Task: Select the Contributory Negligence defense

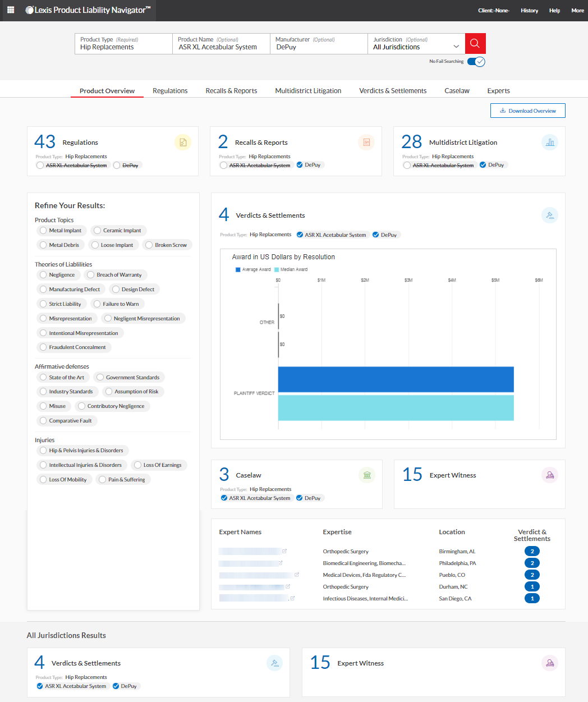Action: click(x=112, y=406)
